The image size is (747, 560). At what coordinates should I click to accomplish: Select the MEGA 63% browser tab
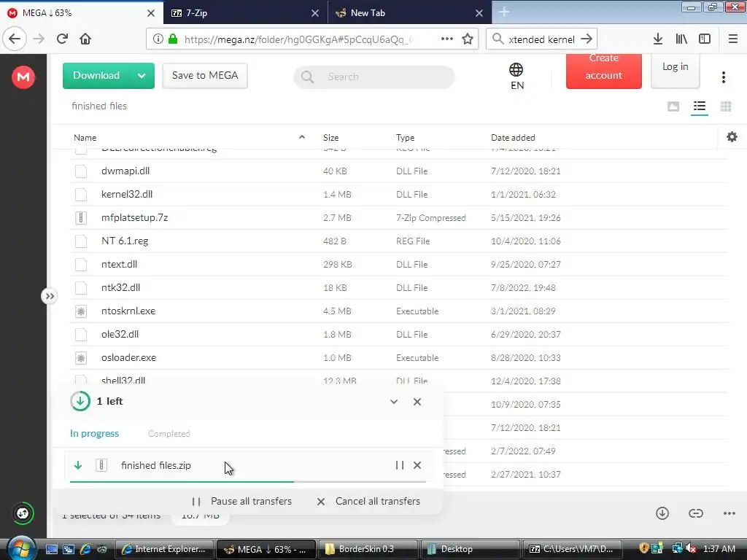[x=82, y=12]
